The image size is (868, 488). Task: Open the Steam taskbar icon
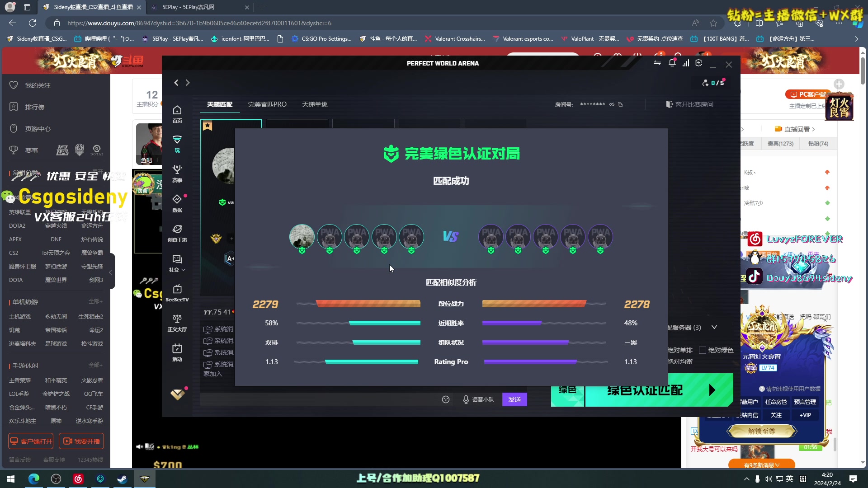coord(122,479)
